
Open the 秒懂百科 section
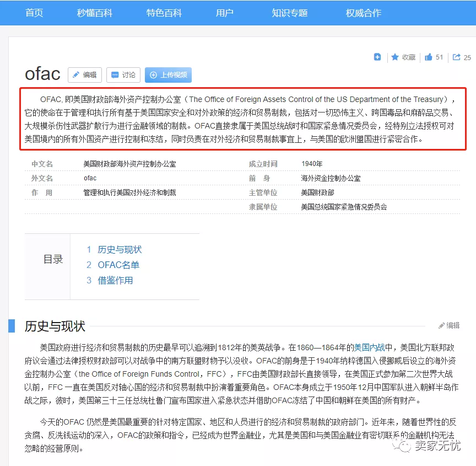[x=94, y=12]
